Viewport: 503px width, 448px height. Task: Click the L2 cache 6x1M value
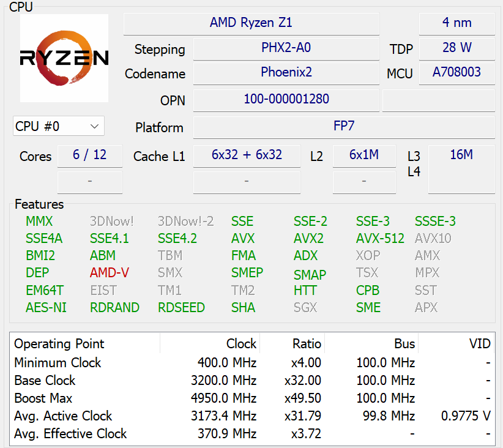pos(364,155)
